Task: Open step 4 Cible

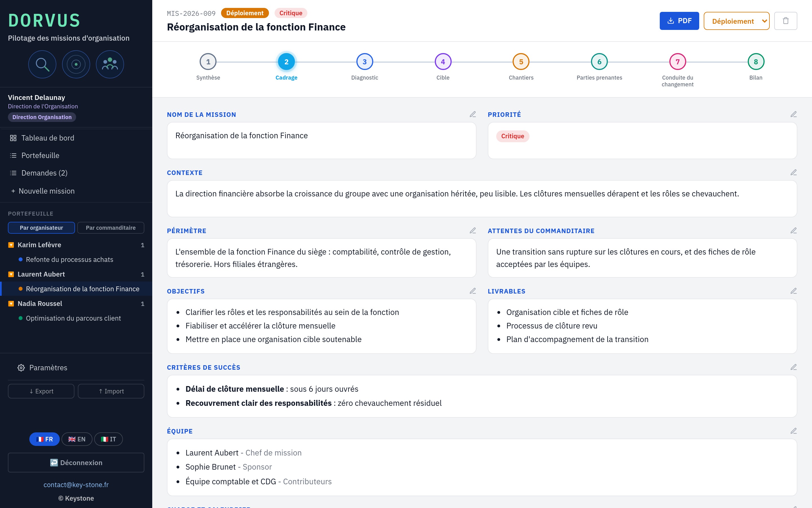Action: (x=443, y=62)
